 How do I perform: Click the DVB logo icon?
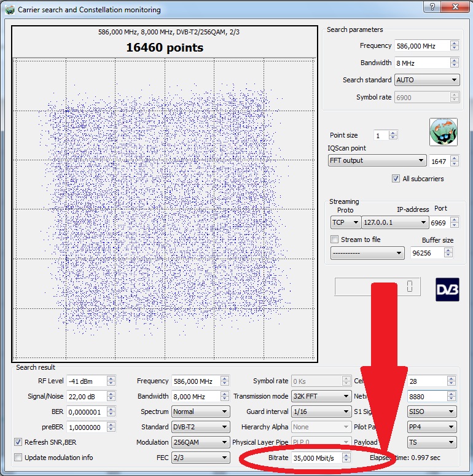point(447,289)
